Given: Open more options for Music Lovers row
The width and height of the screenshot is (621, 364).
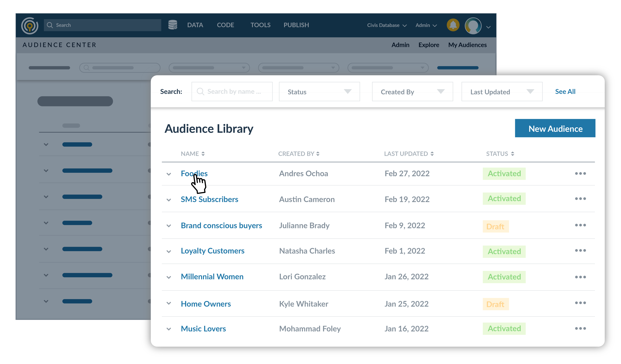Looking at the screenshot, I should tap(580, 328).
